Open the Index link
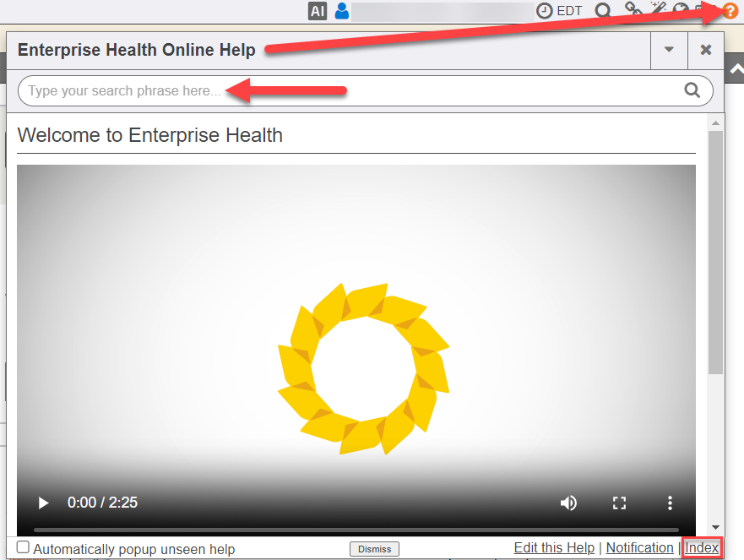This screenshot has height=560, width=744. coord(702,548)
